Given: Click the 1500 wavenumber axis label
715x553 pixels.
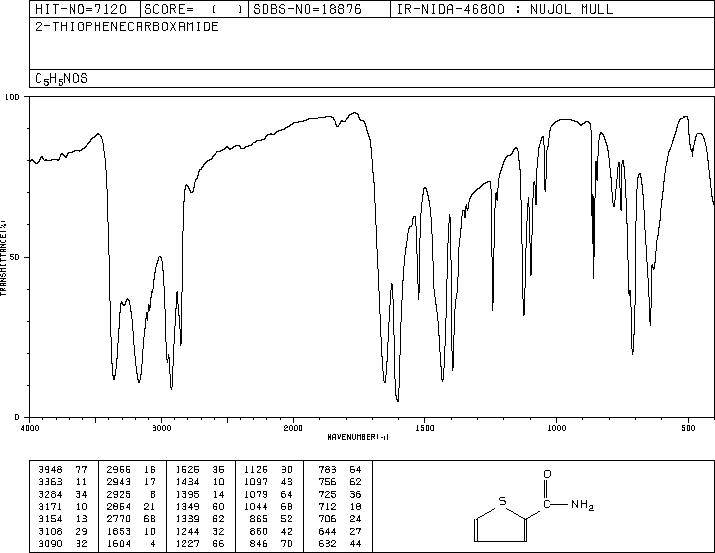Looking at the screenshot, I should [425, 428].
